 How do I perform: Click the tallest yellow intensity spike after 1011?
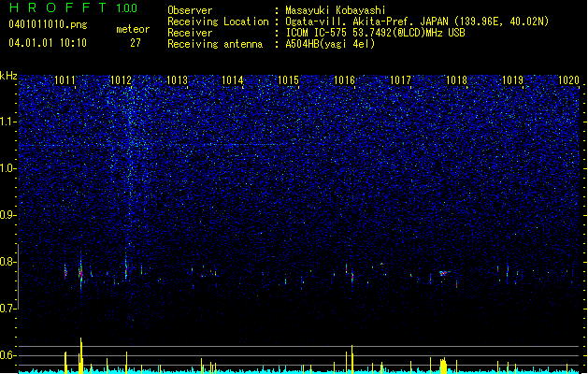coord(81,355)
